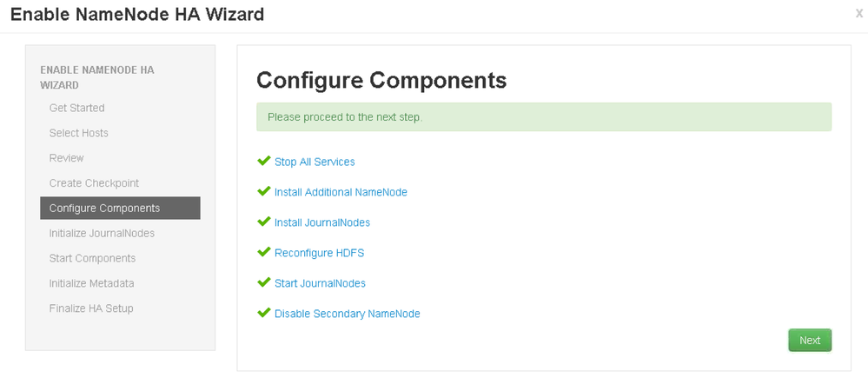Image resolution: width=868 pixels, height=391 pixels.
Task: Open Install Additional NameNode task details
Action: (x=341, y=192)
